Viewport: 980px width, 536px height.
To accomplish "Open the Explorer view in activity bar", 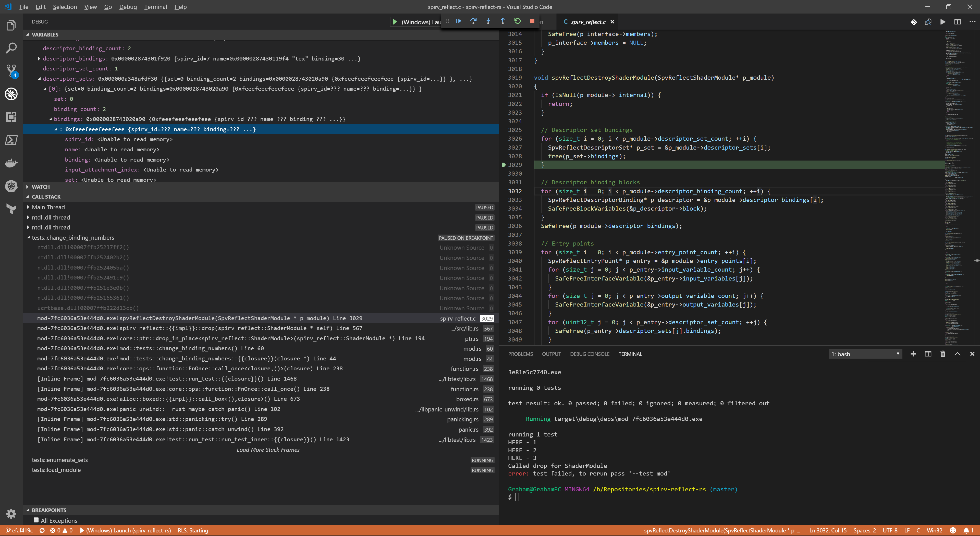I will (x=11, y=26).
